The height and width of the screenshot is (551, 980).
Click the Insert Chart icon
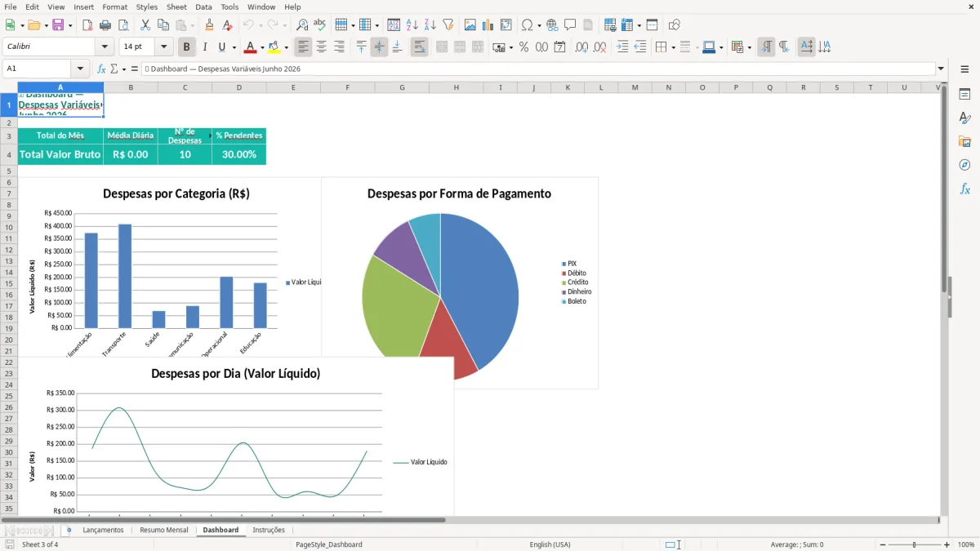[x=488, y=25]
